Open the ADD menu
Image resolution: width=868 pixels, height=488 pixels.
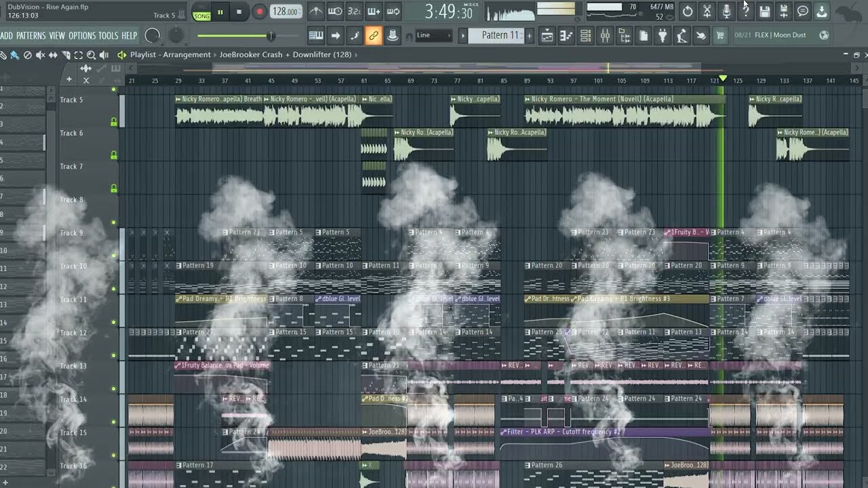[x=7, y=35]
